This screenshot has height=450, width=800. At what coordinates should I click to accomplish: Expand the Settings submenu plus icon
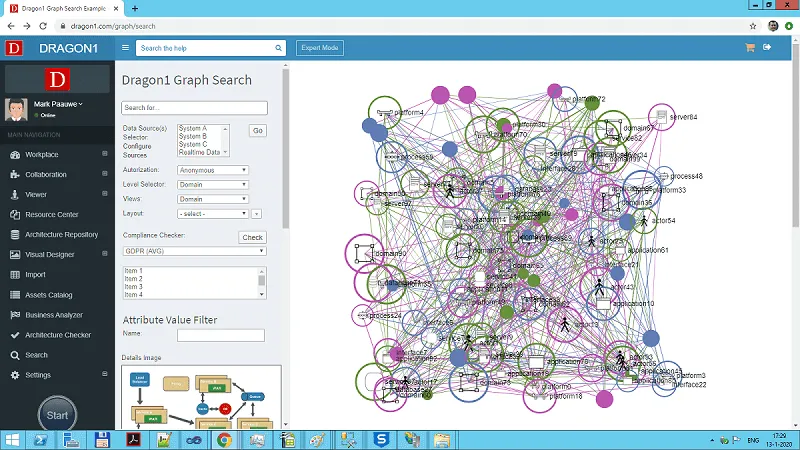coord(105,374)
